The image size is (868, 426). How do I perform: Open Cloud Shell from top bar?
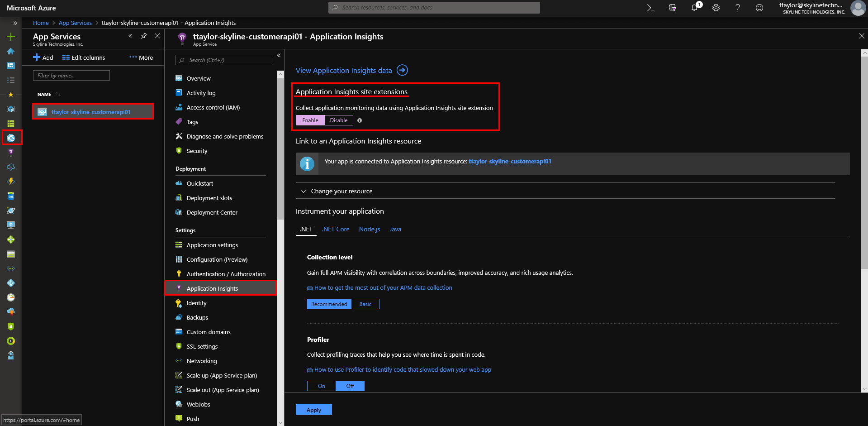pos(650,8)
